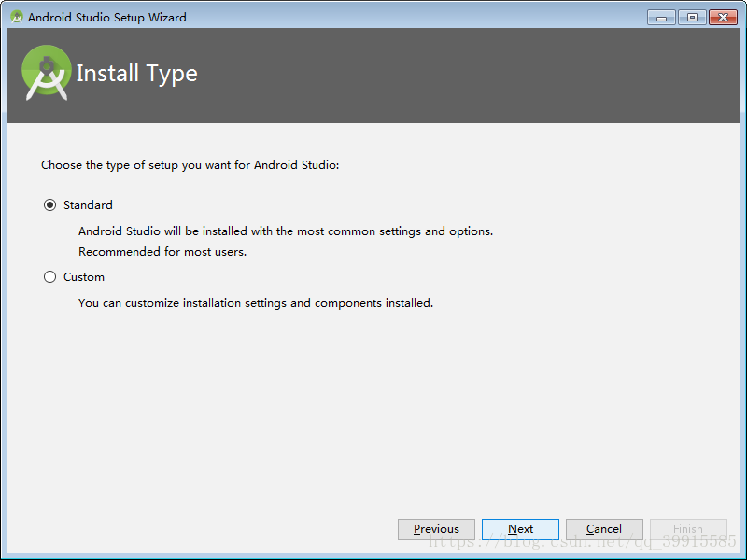Click the 'Custom' option label

[x=84, y=277]
